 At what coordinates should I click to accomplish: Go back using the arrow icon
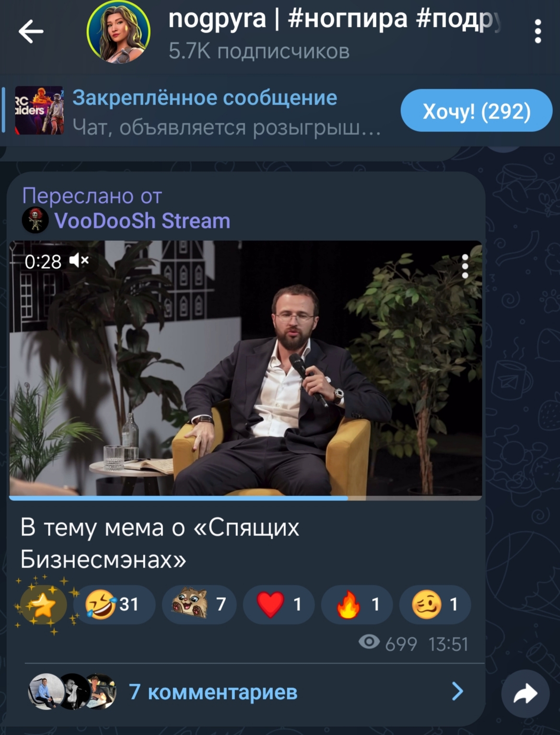click(31, 32)
